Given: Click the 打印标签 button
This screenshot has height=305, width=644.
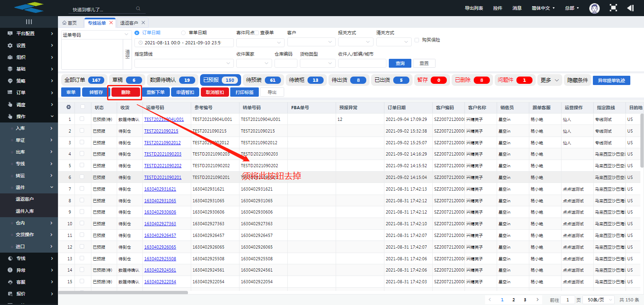Looking at the screenshot, I should [x=245, y=92].
